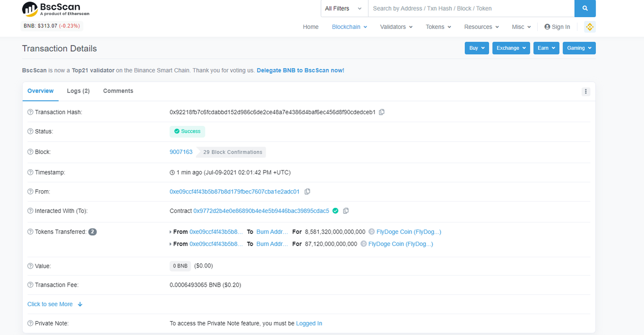Go to Home in navigation
Viewport: 644px width, 335px height.
[x=311, y=27]
